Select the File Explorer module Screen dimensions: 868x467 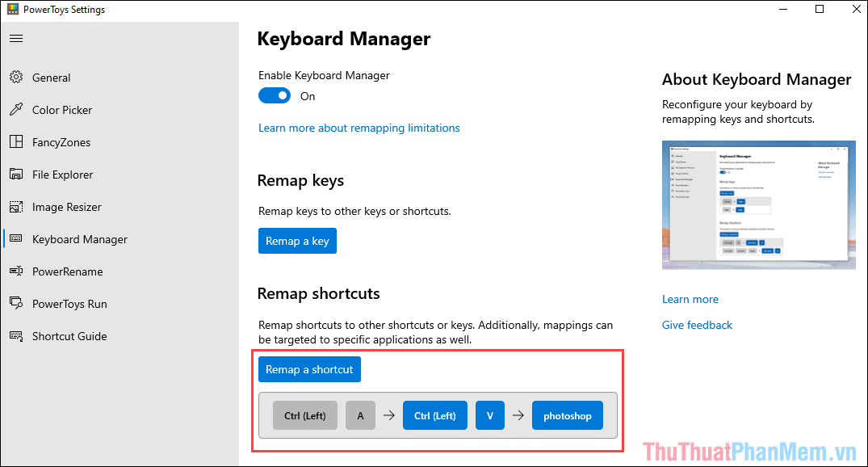(64, 174)
